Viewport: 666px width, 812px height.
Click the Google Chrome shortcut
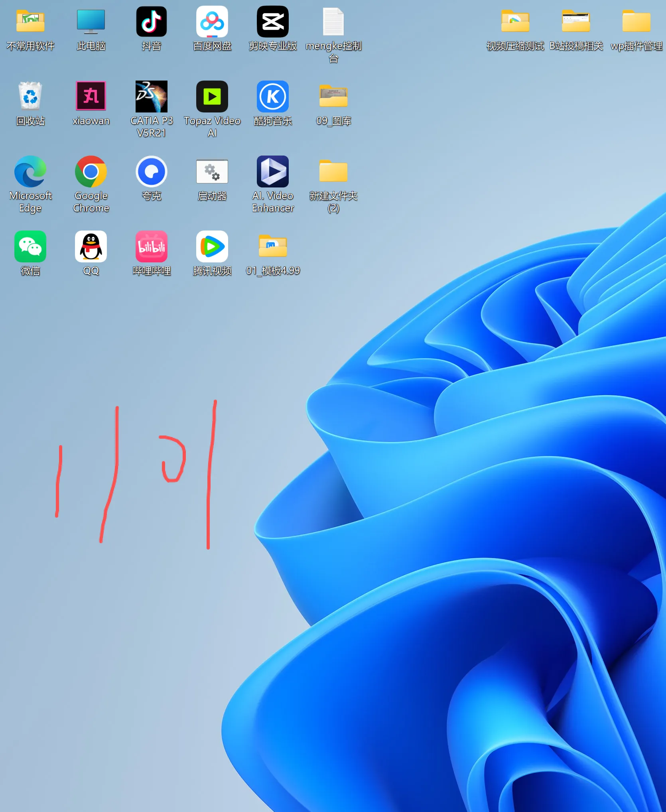91,171
